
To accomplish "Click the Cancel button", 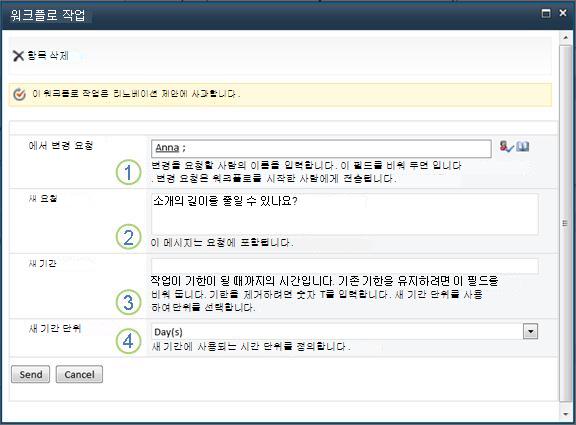I will pyautogui.click(x=79, y=374).
